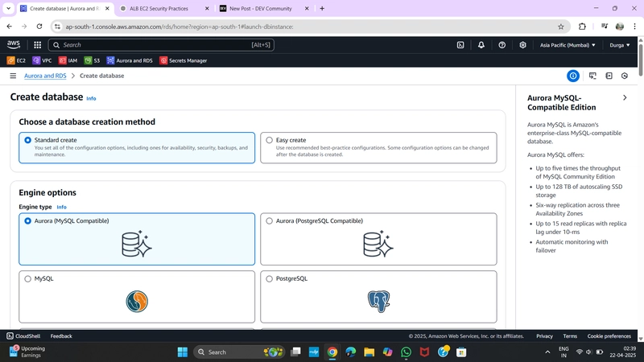The height and width of the screenshot is (362, 644).
Task: Open WhatsApp from the taskbar
Action: [406, 352]
